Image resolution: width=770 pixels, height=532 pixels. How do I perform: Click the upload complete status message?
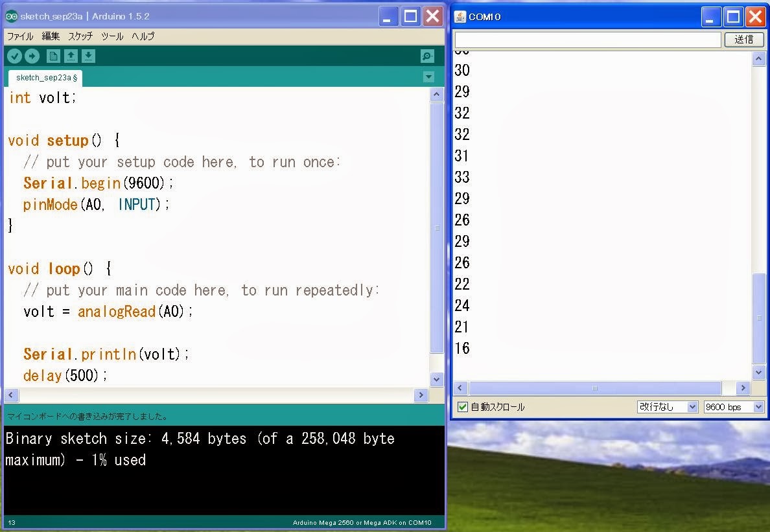87,416
